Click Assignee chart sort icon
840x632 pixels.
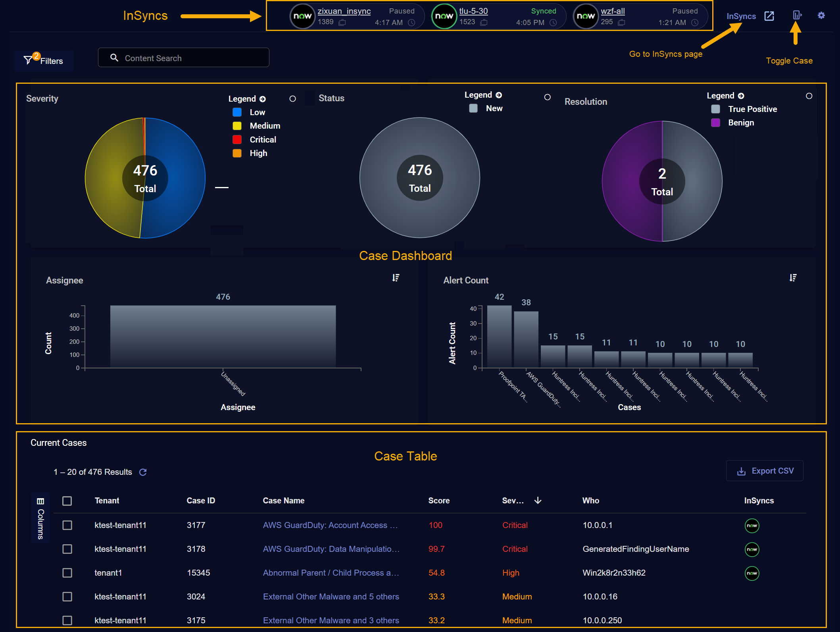point(396,278)
